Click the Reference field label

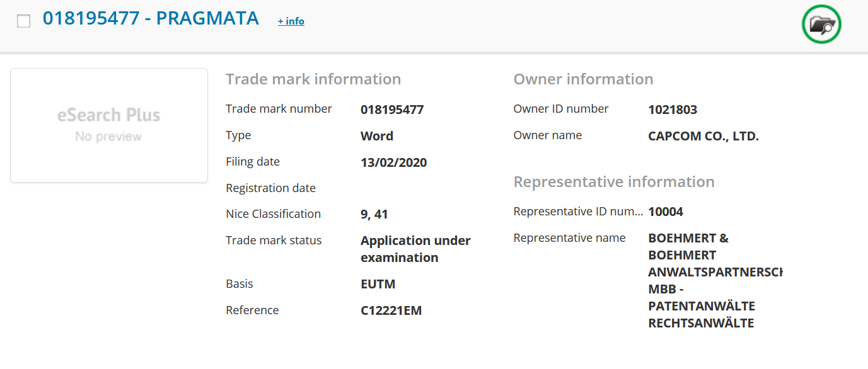[x=252, y=310]
